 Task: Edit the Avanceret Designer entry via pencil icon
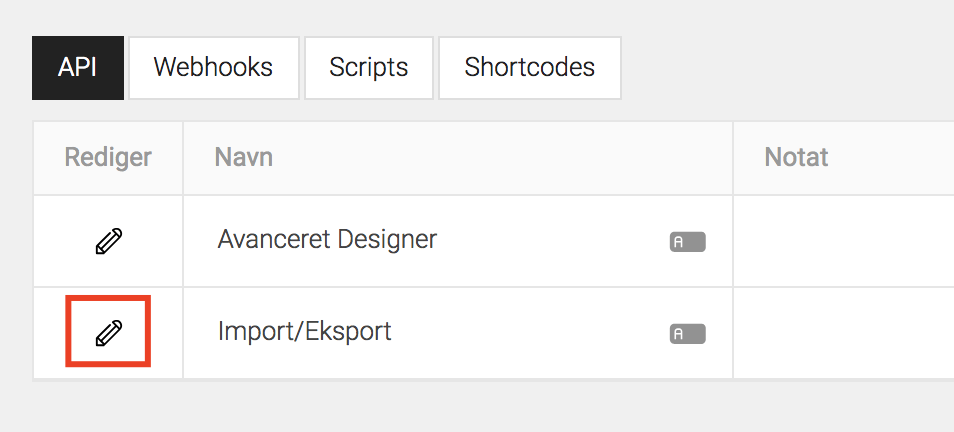point(109,241)
